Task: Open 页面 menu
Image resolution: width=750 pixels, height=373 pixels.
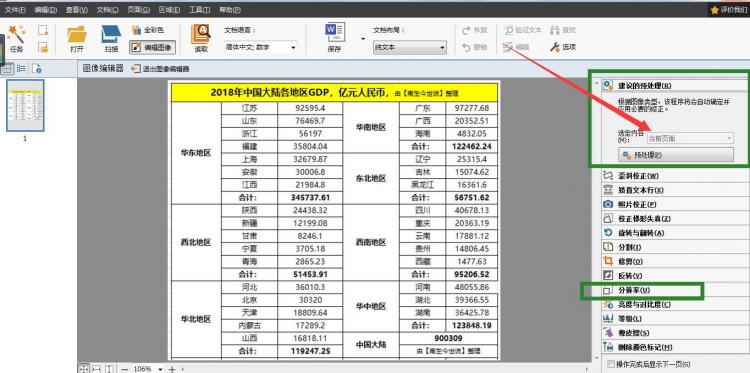Action: click(139, 10)
